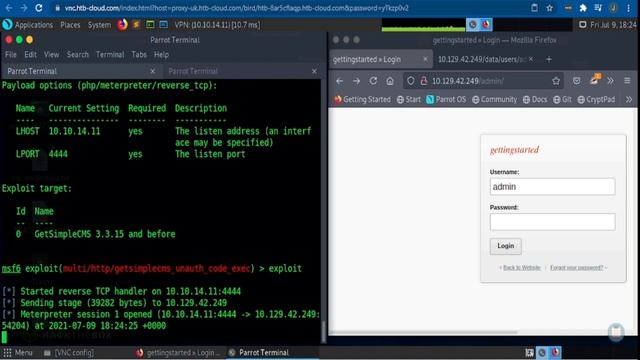Open Chrome extensions puzzle icon
Screen dimensions: 640x360
pyautogui.click(x=583, y=8)
